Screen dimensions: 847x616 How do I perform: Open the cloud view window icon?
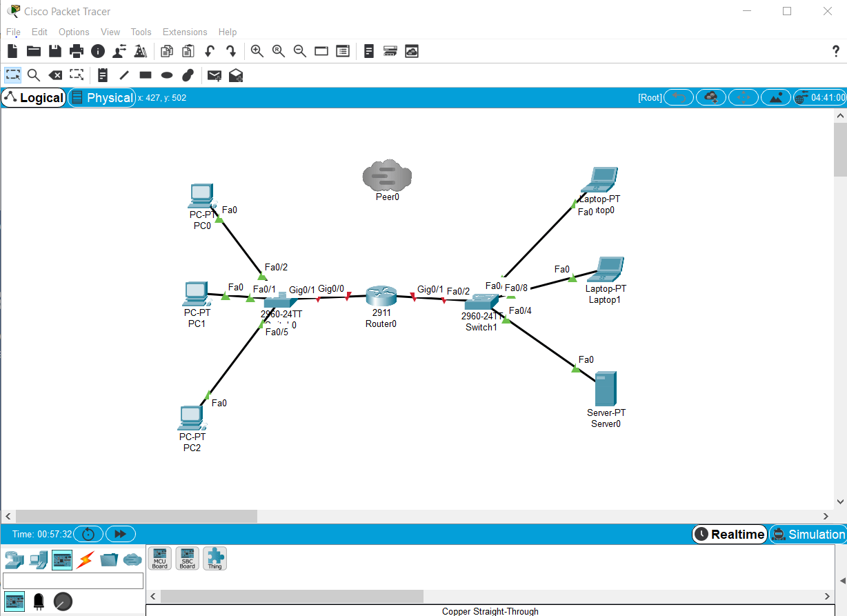(x=412, y=51)
